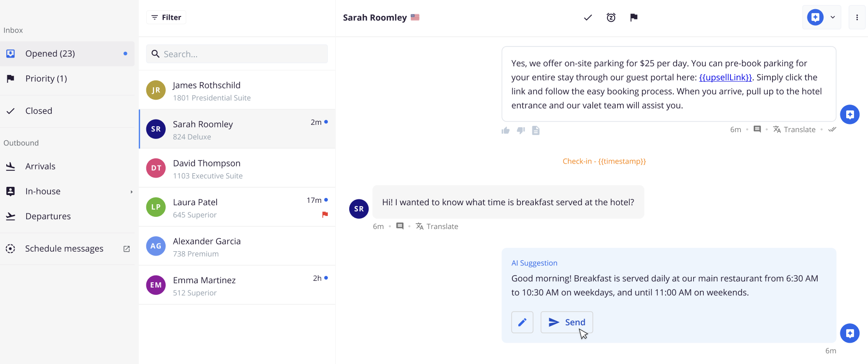The height and width of the screenshot is (364, 868).
Task: Give thumbs down to parking reply
Action: tap(521, 130)
